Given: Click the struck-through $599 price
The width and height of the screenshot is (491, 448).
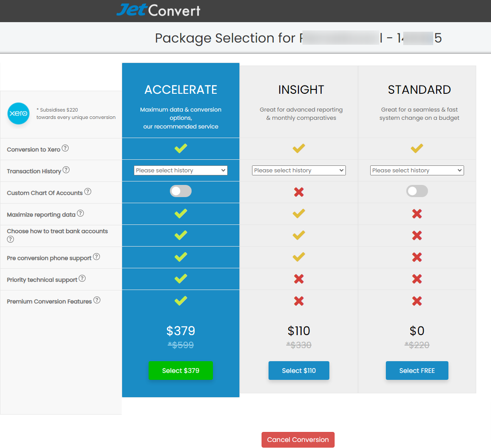Looking at the screenshot, I should click(x=181, y=345).
